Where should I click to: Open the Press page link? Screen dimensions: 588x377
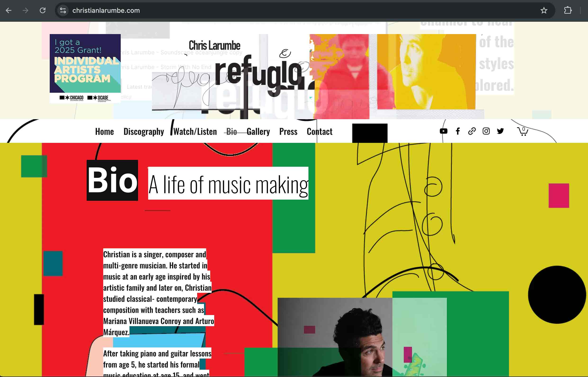pos(288,132)
